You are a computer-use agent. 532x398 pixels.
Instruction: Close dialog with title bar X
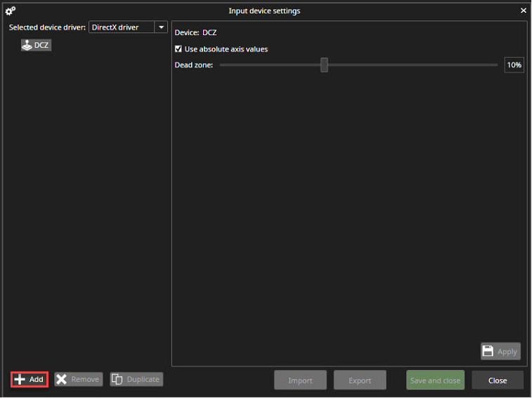tap(523, 11)
